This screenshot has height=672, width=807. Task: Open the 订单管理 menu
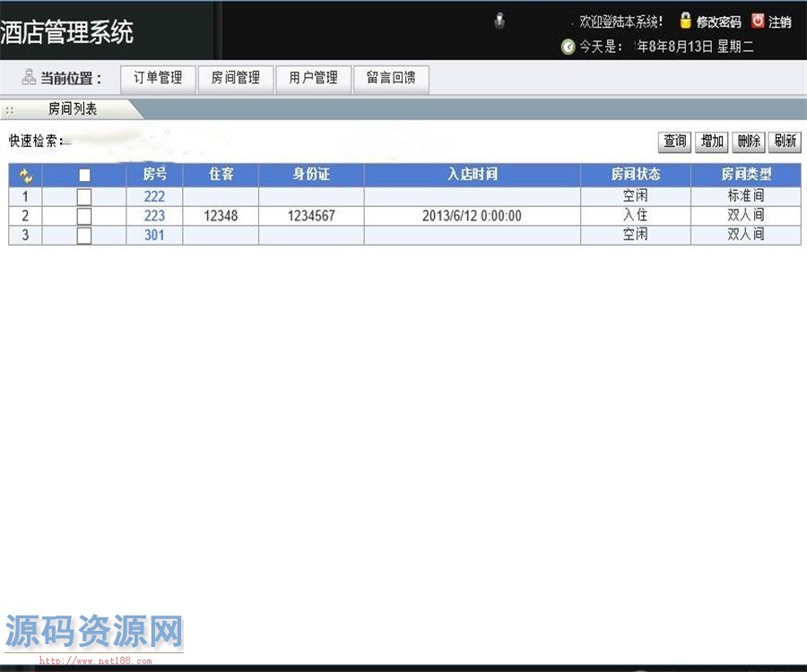tap(158, 78)
